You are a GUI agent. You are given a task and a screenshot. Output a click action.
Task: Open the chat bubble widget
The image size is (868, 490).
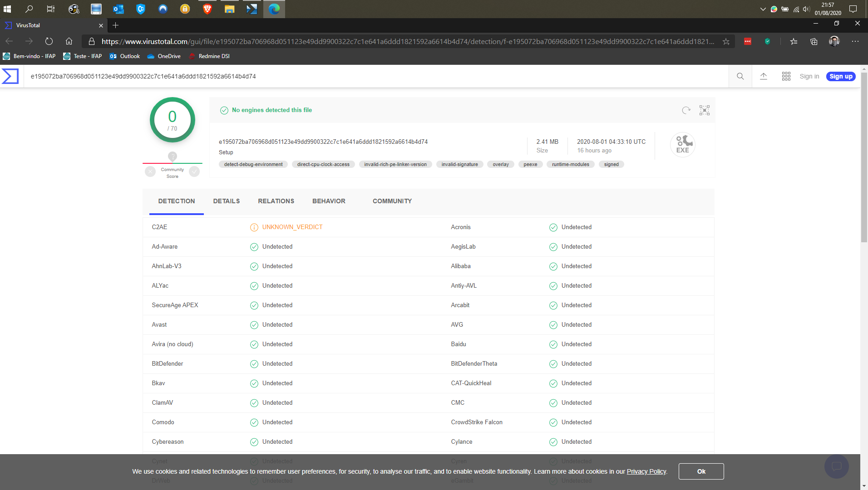pos(836,466)
